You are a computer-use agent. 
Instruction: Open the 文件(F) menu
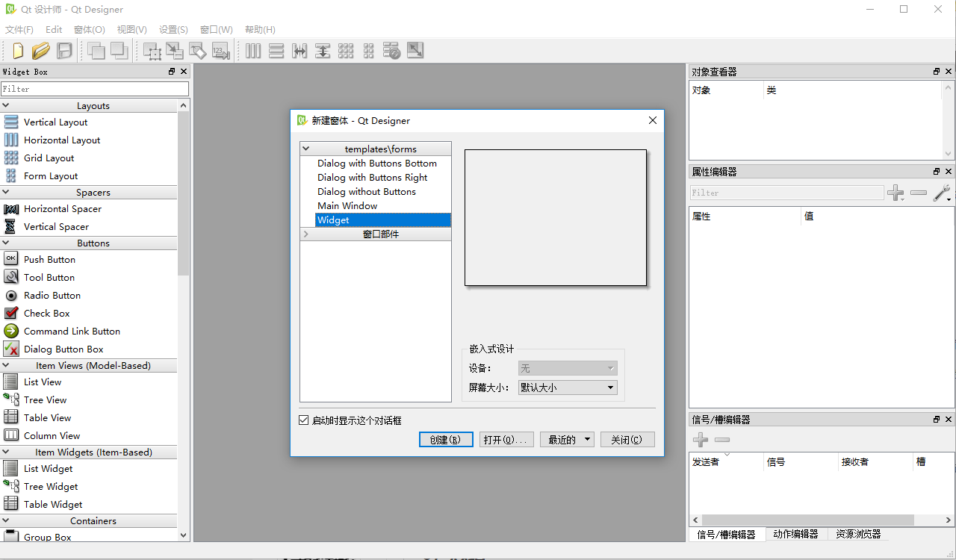tap(19, 29)
